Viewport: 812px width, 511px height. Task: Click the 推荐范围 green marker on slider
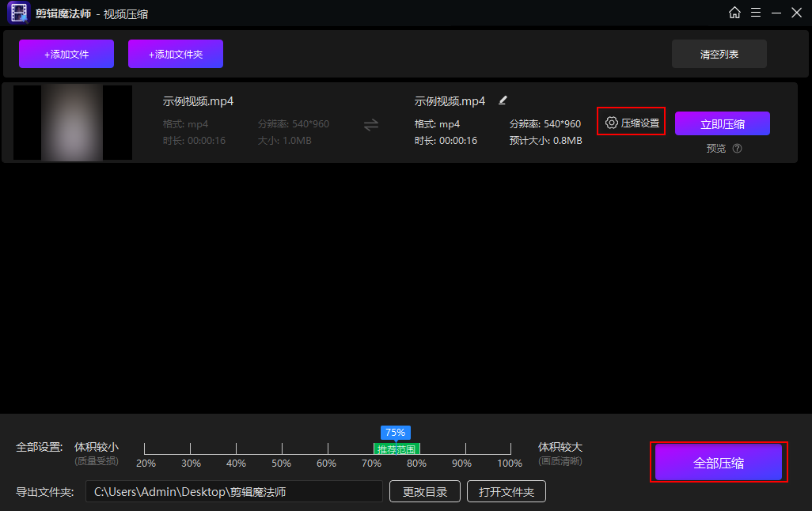pos(397,449)
